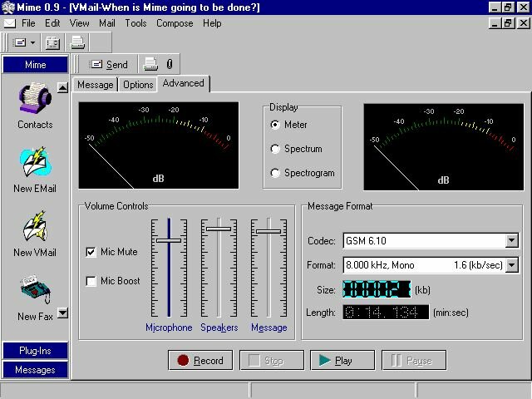Open the Plug-Ins sidebar group
Screen dimensions: 532x399
click(35, 351)
